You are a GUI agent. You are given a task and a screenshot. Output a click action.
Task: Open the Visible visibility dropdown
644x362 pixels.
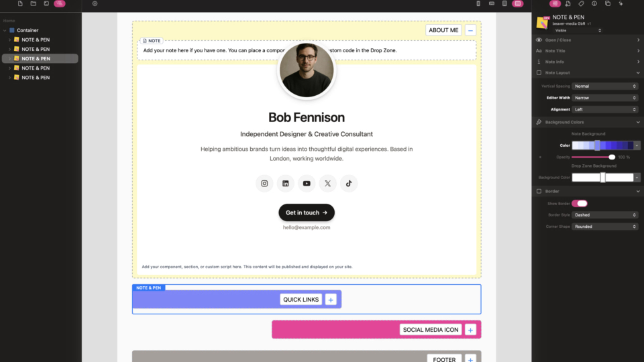coord(578,31)
